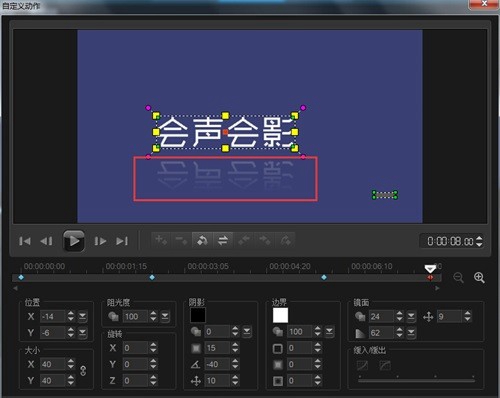The height and width of the screenshot is (398, 500).
Task: Click the Rotation X field
Action: tap(135, 348)
